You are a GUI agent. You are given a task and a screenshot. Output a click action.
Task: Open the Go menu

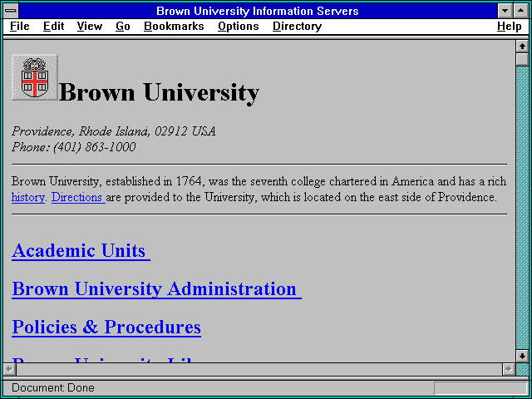[122, 27]
